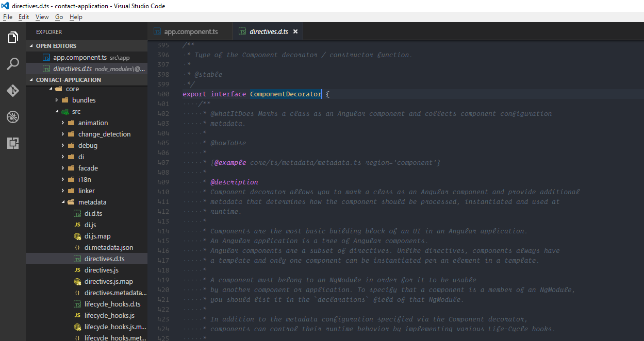Switch to the app.component.ts tab
Screen dimensions: 644x341
(x=190, y=32)
